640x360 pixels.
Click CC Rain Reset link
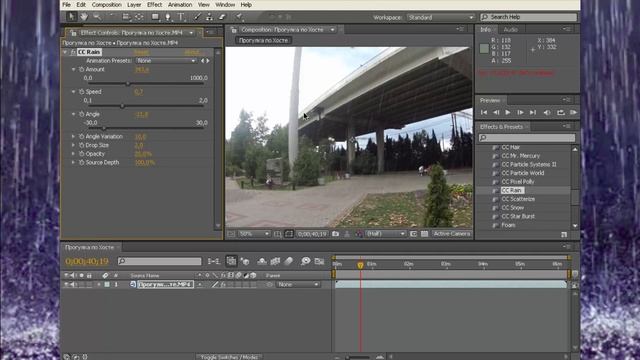point(142,52)
